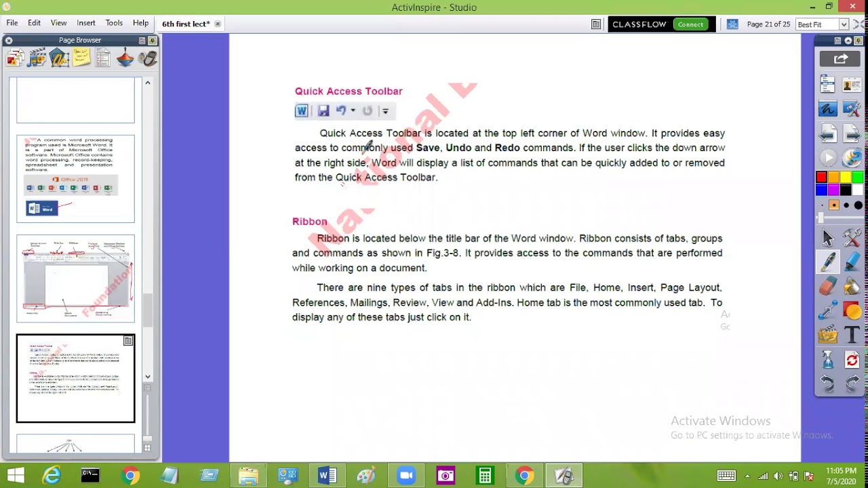Click the blue snowflake icon beside page number
The image size is (868, 488).
pyautogui.click(x=732, y=24)
